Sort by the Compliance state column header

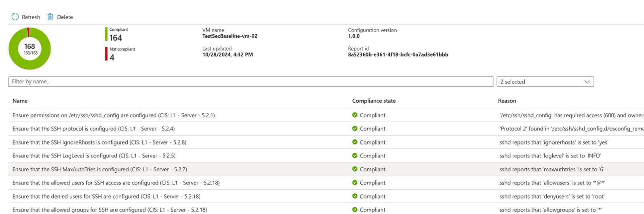pos(374,101)
